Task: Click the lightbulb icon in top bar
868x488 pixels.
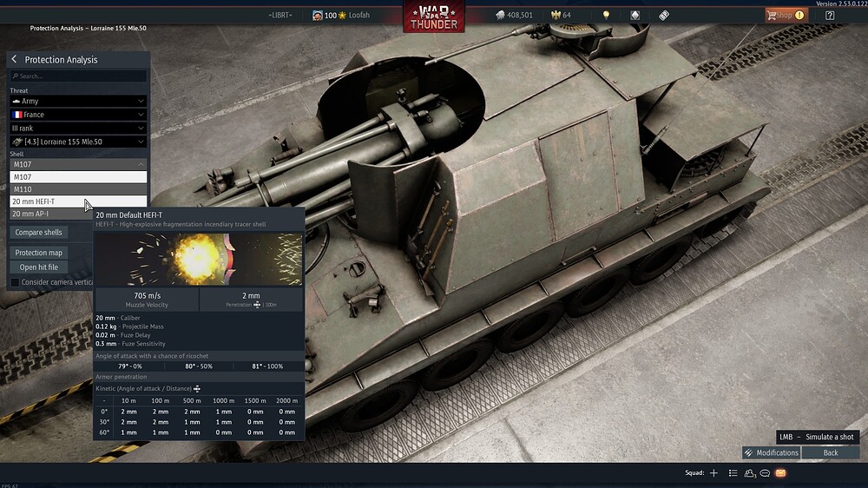Action: 607,16
